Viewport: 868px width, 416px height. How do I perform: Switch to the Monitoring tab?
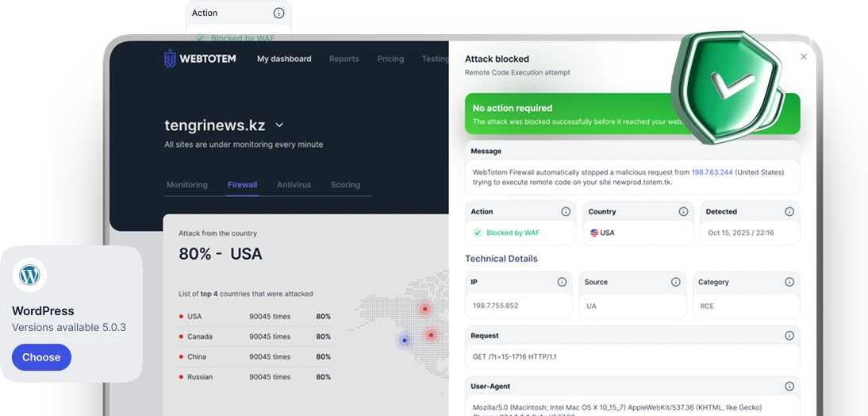point(187,185)
